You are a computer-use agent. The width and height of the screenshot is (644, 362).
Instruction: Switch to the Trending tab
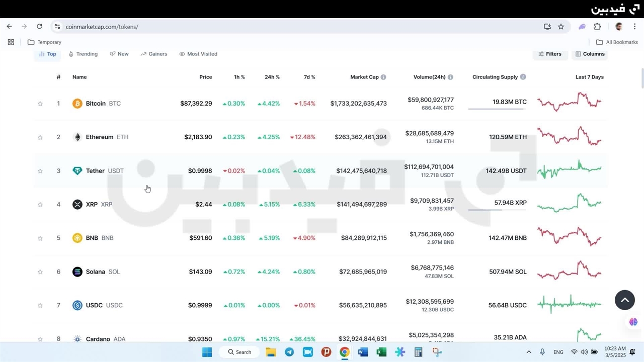click(x=83, y=54)
